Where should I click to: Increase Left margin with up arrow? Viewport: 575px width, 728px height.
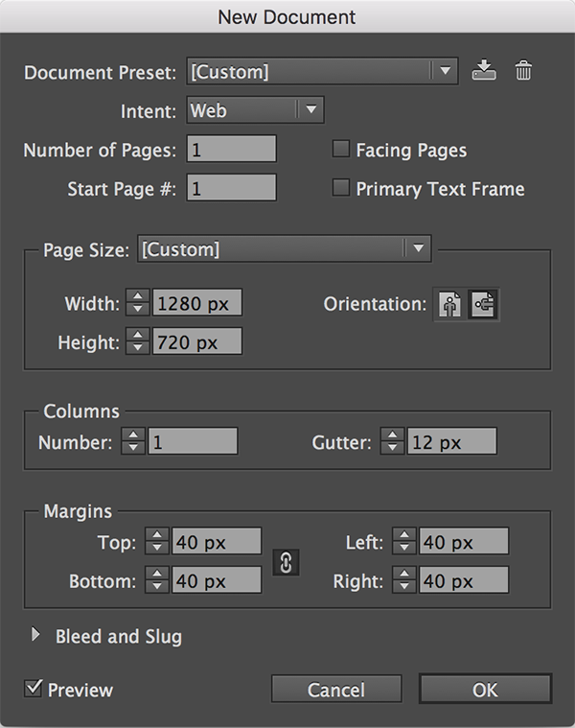[x=403, y=534]
